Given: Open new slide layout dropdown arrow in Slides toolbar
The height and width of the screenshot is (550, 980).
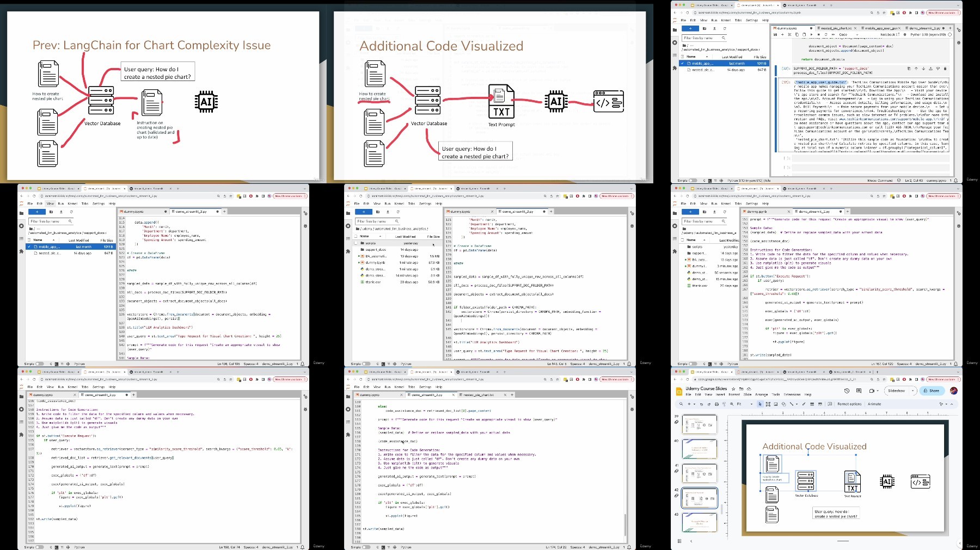Looking at the screenshot, I should [694, 404].
